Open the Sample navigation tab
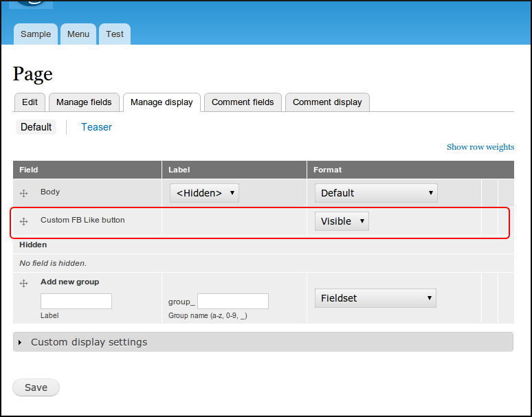Screen dimensions: 532x417 tap(36, 34)
